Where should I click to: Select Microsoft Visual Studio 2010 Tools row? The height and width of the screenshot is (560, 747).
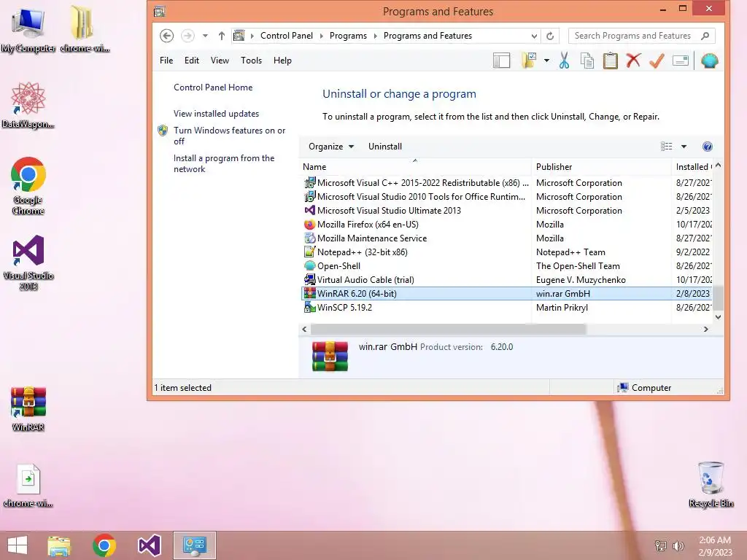point(507,197)
